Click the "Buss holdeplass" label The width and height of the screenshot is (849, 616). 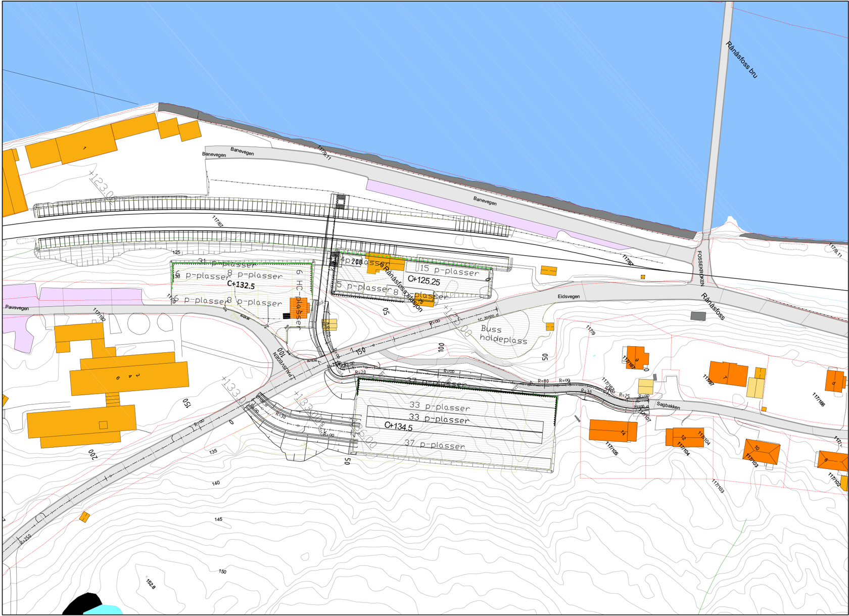pyautogui.click(x=503, y=335)
